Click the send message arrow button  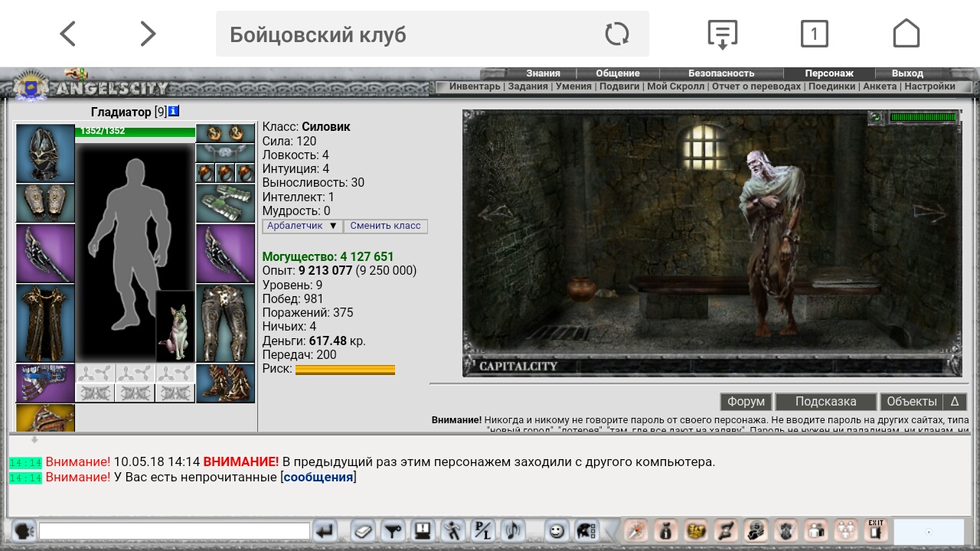325,530
